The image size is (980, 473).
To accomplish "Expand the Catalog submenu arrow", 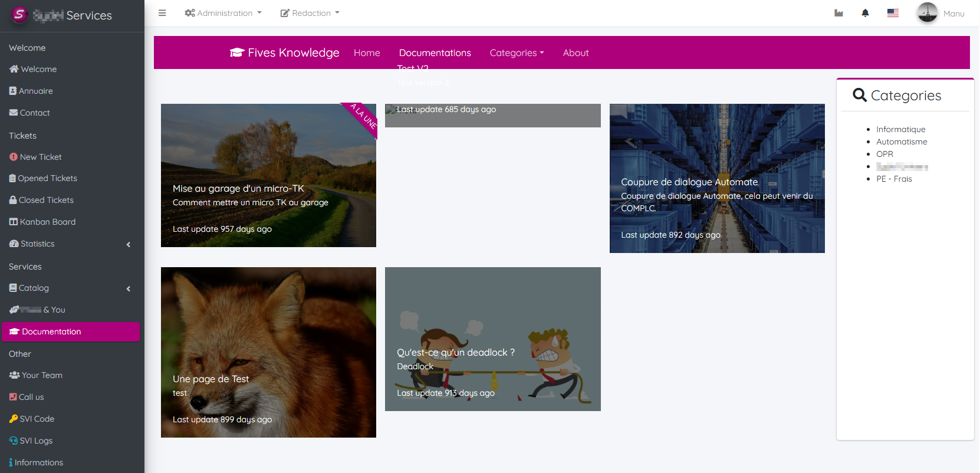I will (129, 288).
